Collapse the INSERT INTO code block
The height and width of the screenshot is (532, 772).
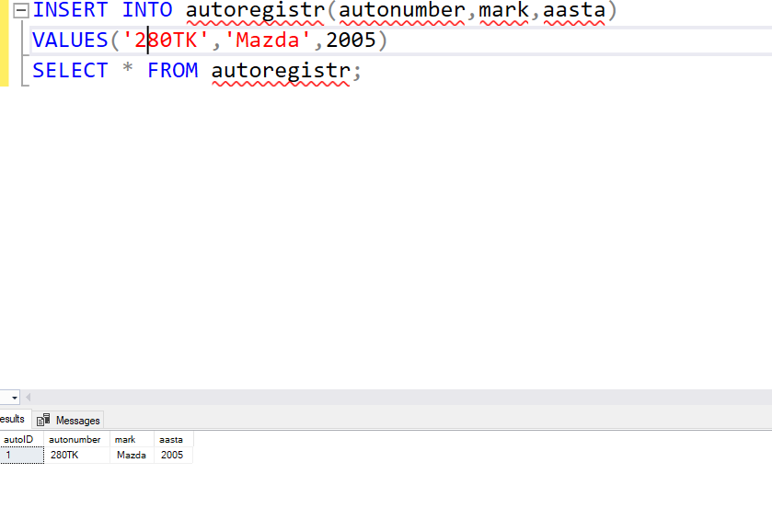coord(20,10)
